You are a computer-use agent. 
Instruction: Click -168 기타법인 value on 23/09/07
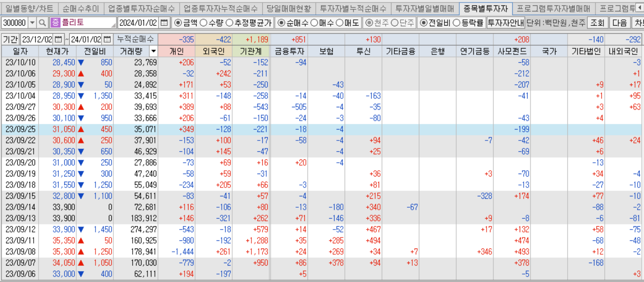point(596,263)
